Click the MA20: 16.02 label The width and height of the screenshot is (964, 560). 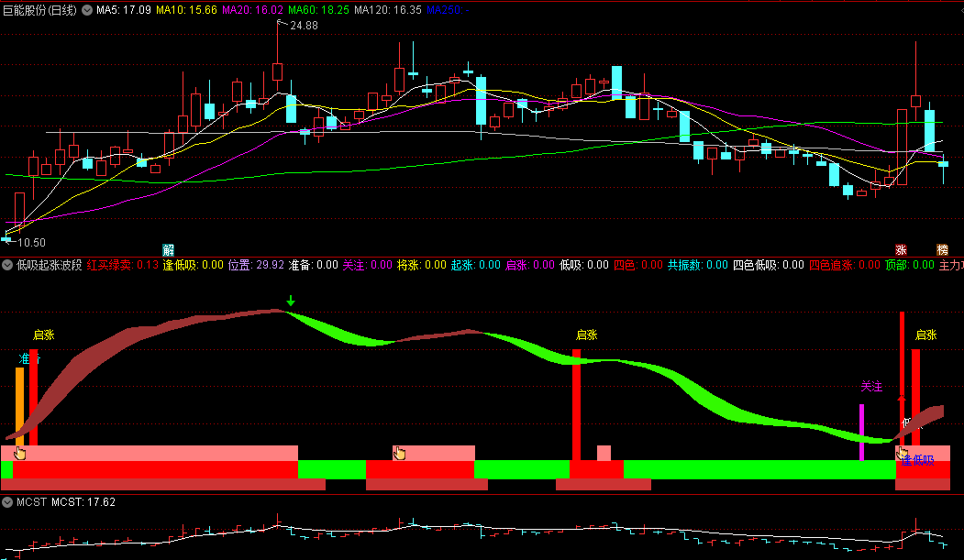pyautogui.click(x=252, y=10)
